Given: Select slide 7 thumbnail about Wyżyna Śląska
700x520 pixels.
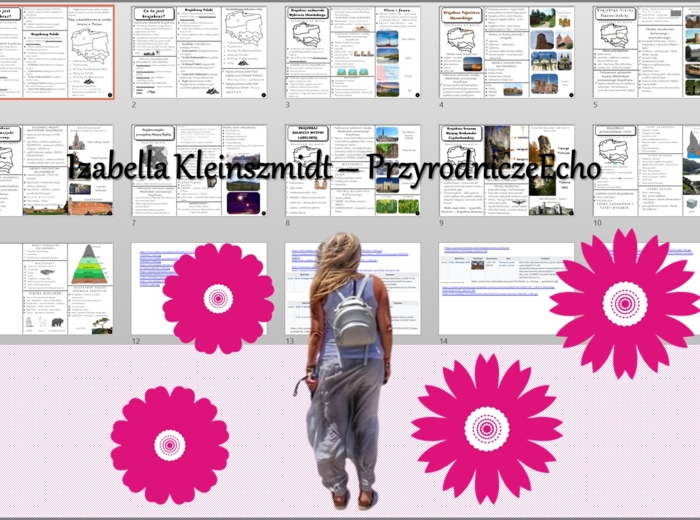Looking at the screenshot, I should [199, 171].
